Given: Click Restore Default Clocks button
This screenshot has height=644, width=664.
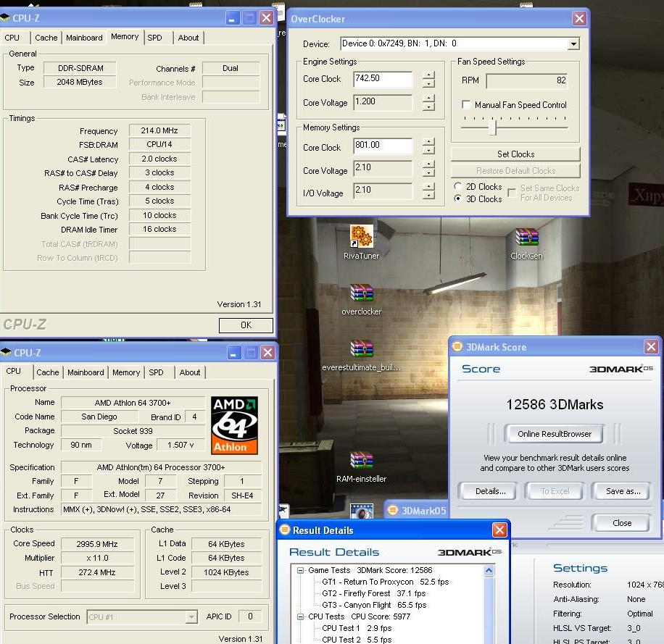Looking at the screenshot, I should [x=515, y=170].
